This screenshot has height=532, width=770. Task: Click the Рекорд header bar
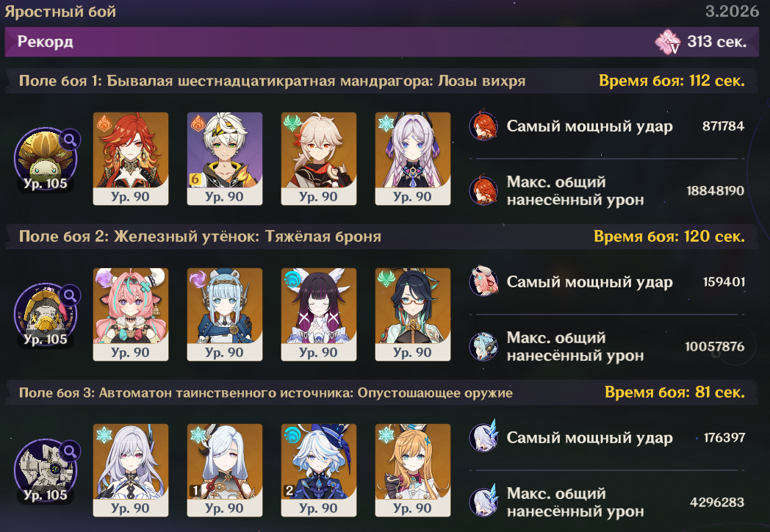pyautogui.click(x=382, y=42)
